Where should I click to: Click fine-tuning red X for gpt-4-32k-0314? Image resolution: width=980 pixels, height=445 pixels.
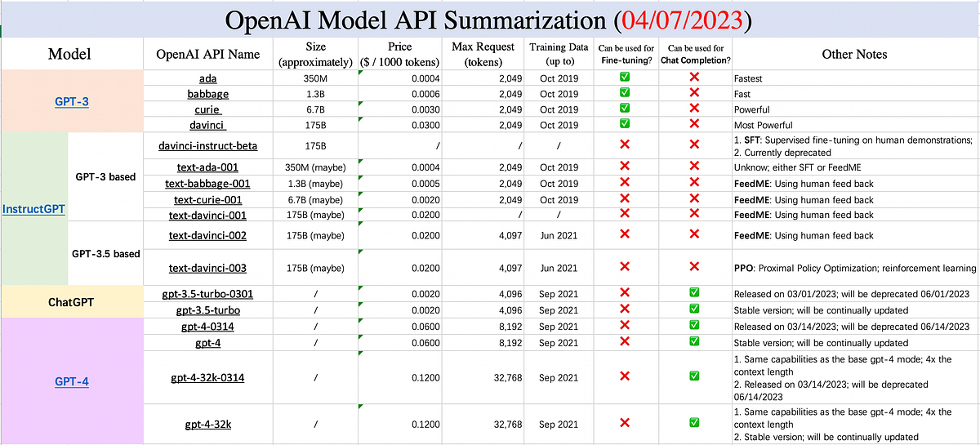tap(624, 377)
